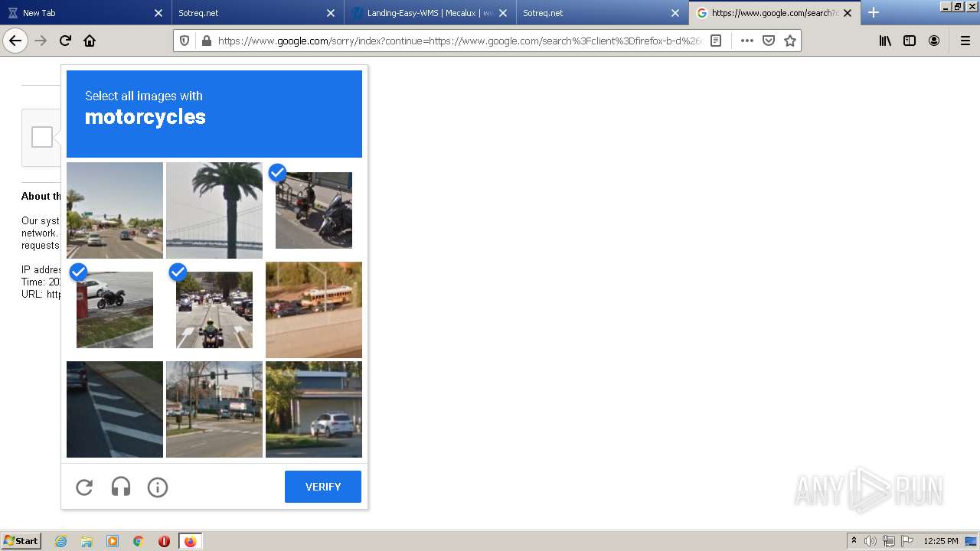The height and width of the screenshot is (551, 980).
Task: Open page actions three-dot menu
Action: 746,41
